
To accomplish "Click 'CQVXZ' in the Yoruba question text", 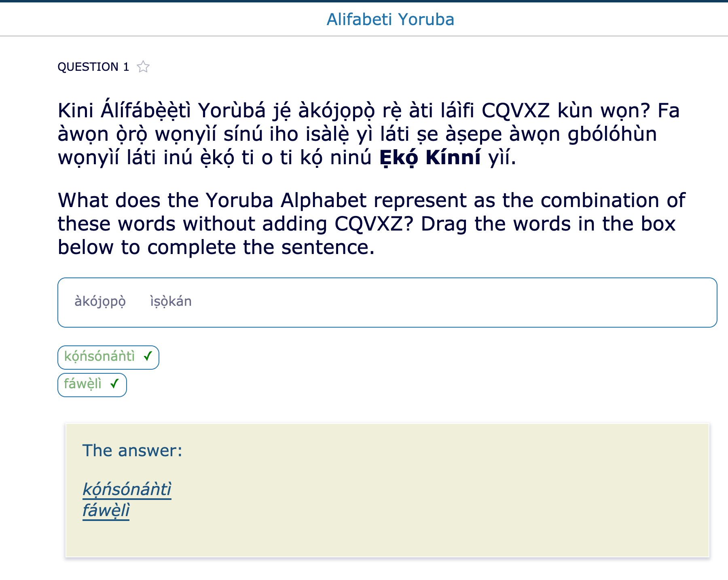I will (516, 111).
